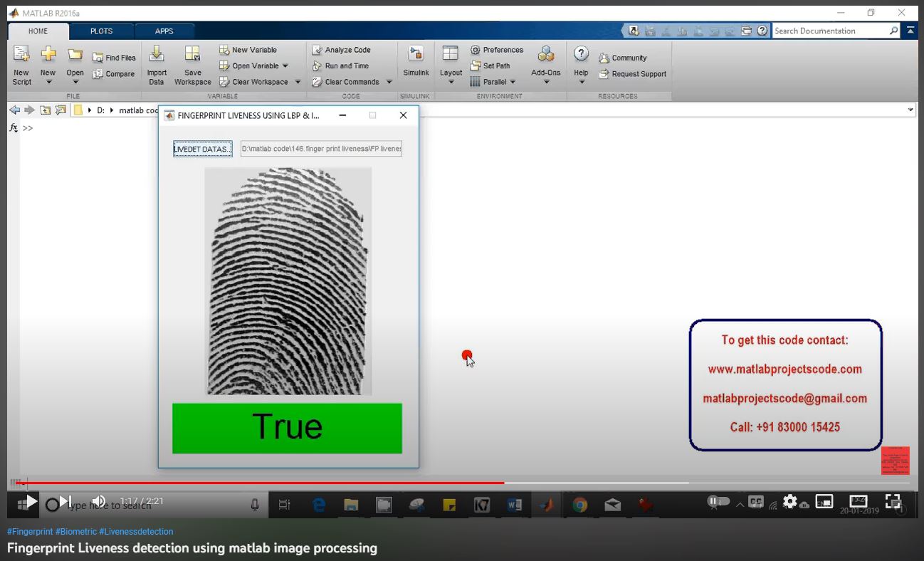Image resolution: width=924 pixels, height=561 pixels.
Task: Mute the video volume
Action: pyautogui.click(x=99, y=502)
